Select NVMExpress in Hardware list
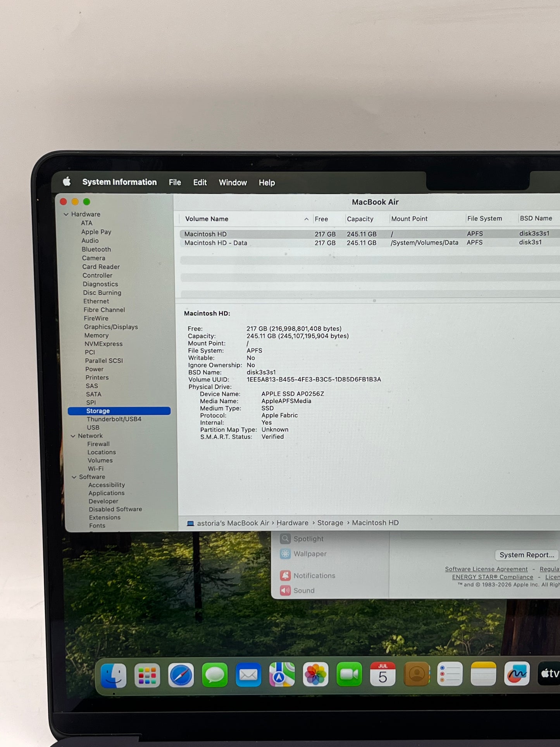 pos(103,344)
